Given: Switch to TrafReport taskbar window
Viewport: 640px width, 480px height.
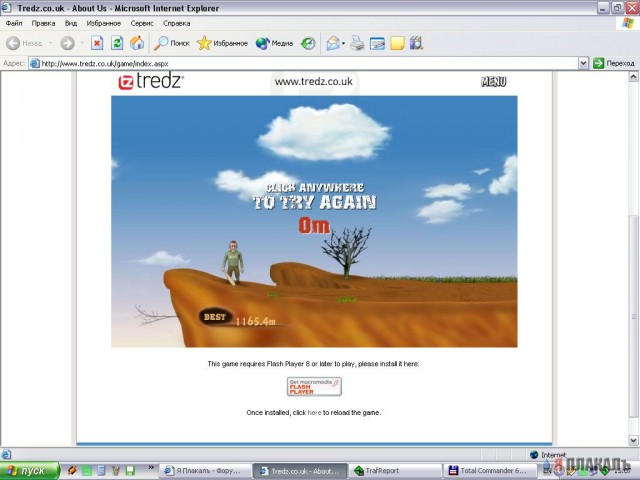Looking at the screenshot, I should (x=395, y=471).
